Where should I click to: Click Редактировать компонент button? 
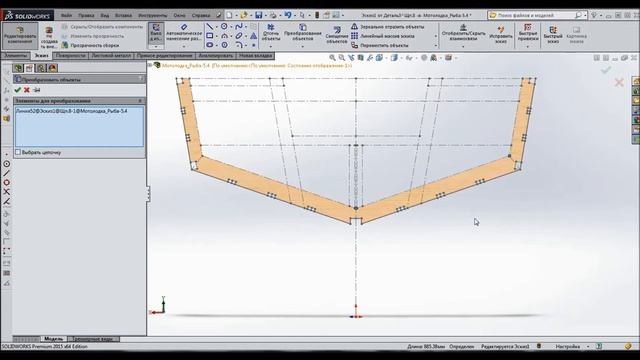[x=20, y=36]
